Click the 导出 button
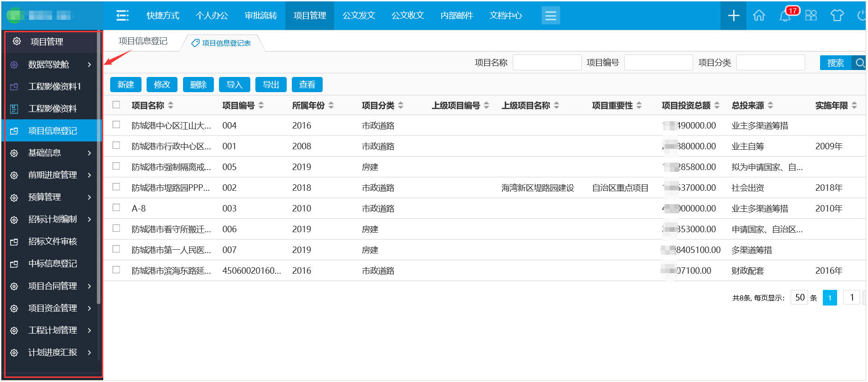868x382 pixels. click(x=271, y=85)
